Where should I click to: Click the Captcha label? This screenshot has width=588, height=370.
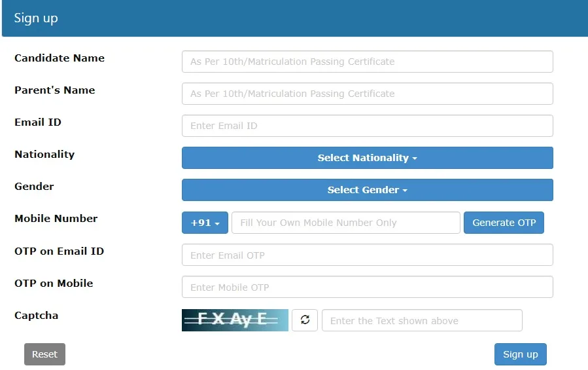(37, 316)
